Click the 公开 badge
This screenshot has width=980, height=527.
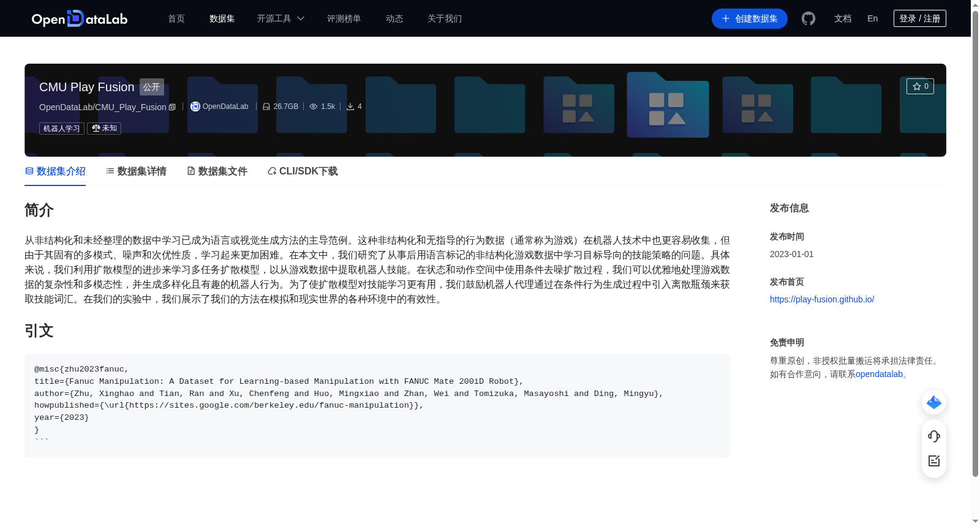click(151, 87)
